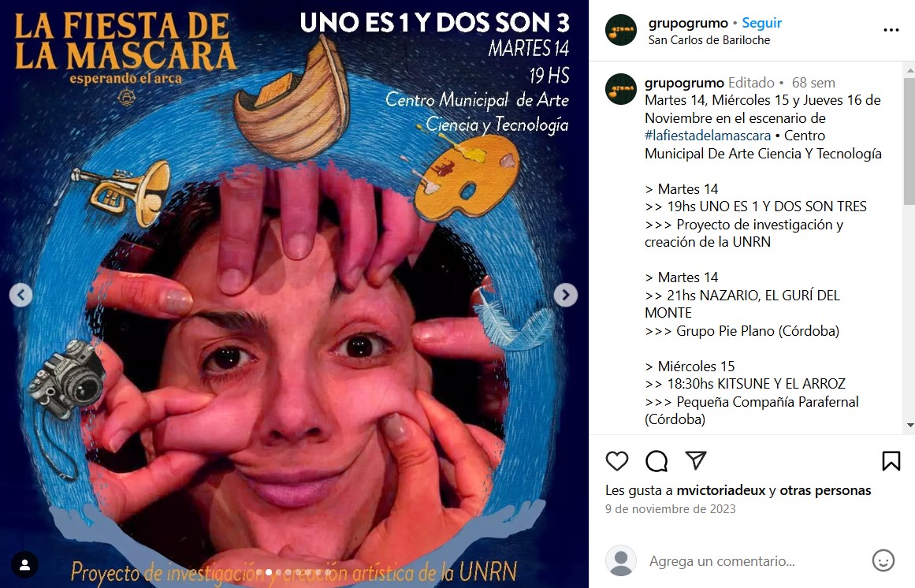Open comments with the speech bubble icon

pyautogui.click(x=656, y=461)
